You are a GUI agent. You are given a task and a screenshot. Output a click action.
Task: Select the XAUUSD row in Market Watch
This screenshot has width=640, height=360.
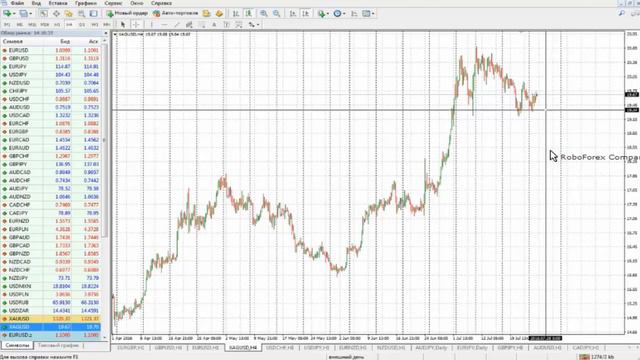pos(51,319)
